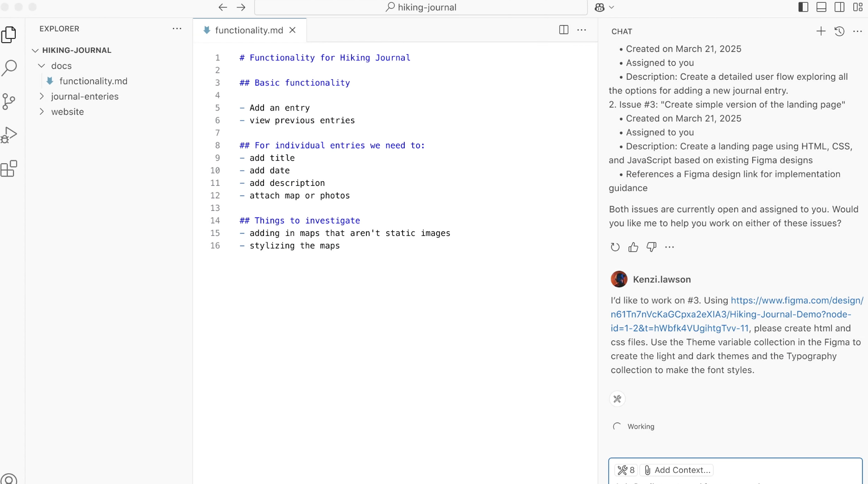The height and width of the screenshot is (484, 868).
Task: Click Add Context button in chat input
Action: pyautogui.click(x=677, y=470)
